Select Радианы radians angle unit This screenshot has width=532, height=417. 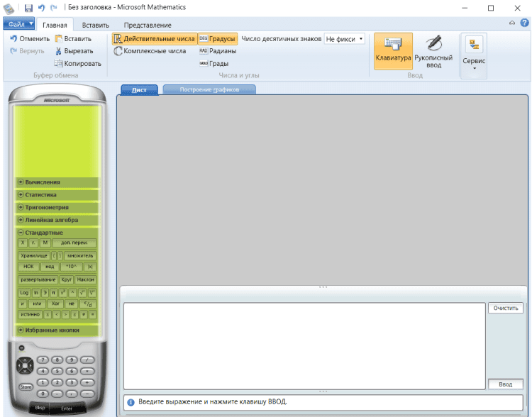218,51
